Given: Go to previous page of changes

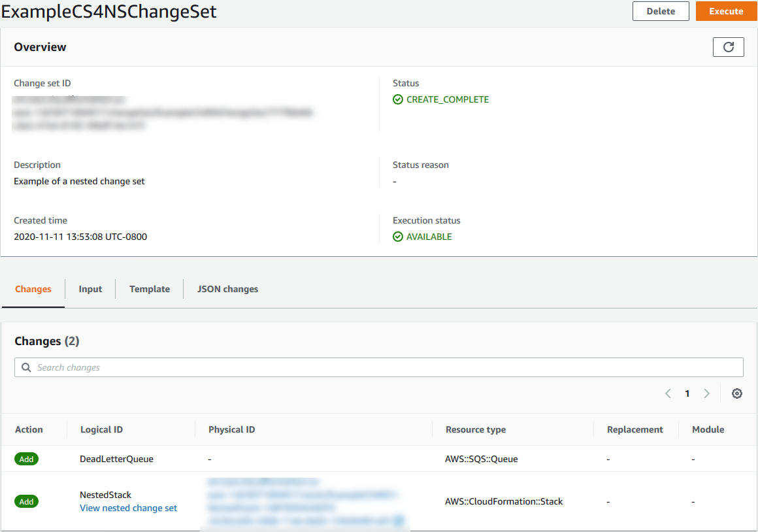Looking at the screenshot, I should (668, 393).
